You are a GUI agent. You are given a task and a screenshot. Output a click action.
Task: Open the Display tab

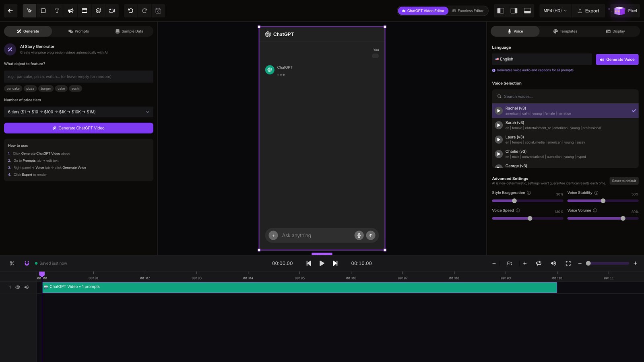pos(615,31)
